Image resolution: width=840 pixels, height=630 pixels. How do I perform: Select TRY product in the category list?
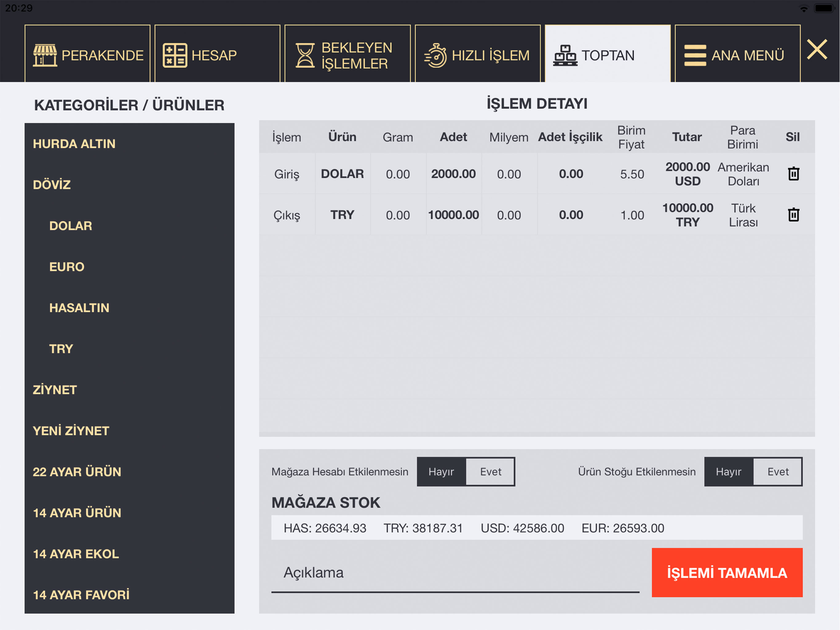tap(129, 349)
